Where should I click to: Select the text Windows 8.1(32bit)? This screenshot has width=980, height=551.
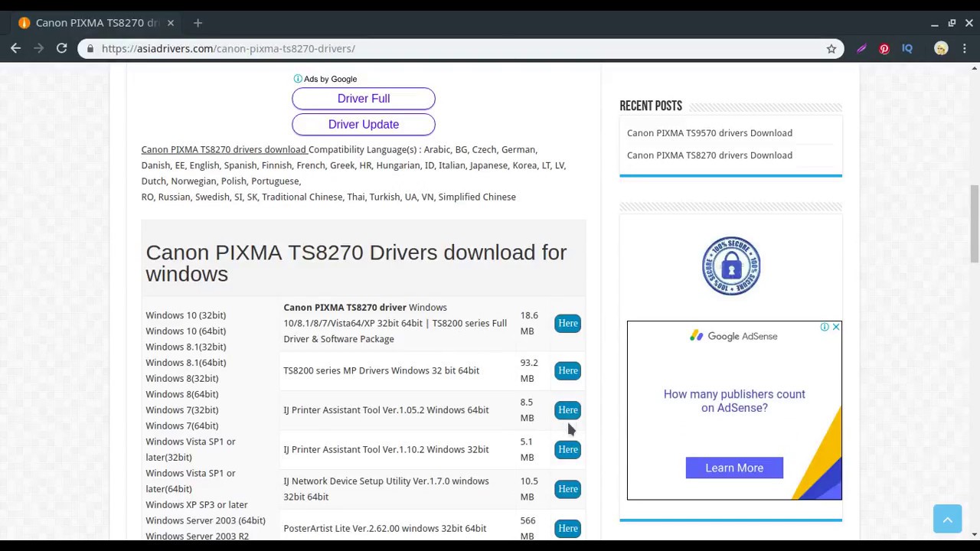[x=185, y=347]
